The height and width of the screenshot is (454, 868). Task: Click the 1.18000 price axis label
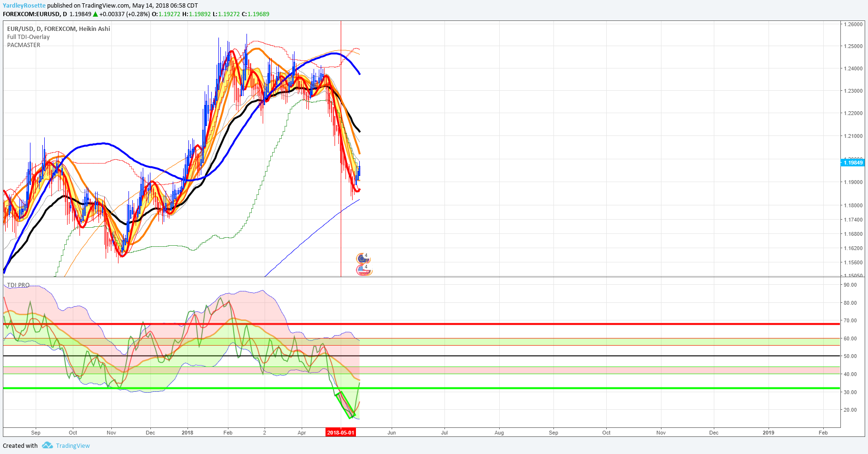coord(853,206)
